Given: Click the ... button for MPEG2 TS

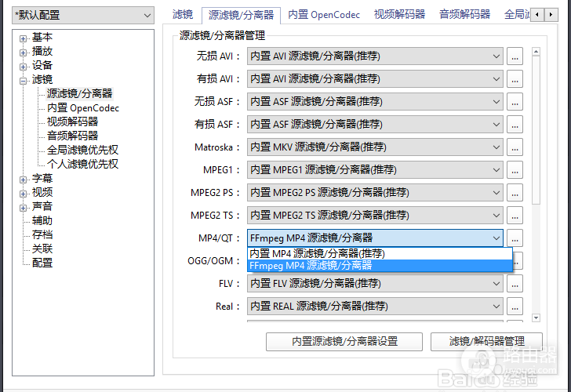Looking at the screenshot, I should point(515,216).
